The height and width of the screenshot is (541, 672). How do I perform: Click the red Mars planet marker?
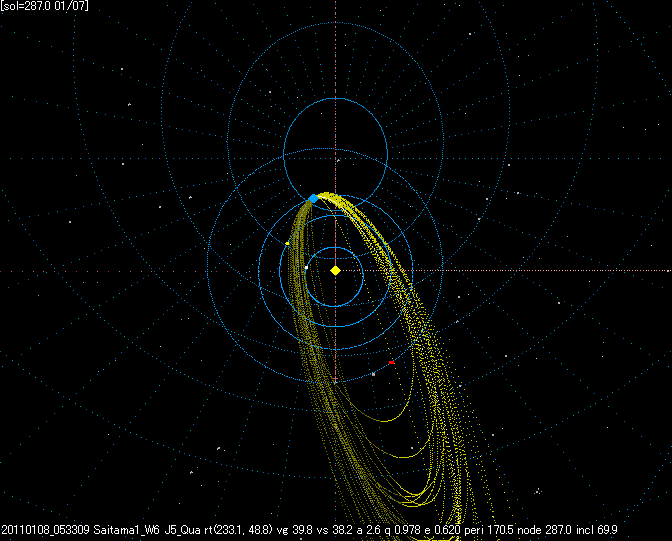coord(391,363)
